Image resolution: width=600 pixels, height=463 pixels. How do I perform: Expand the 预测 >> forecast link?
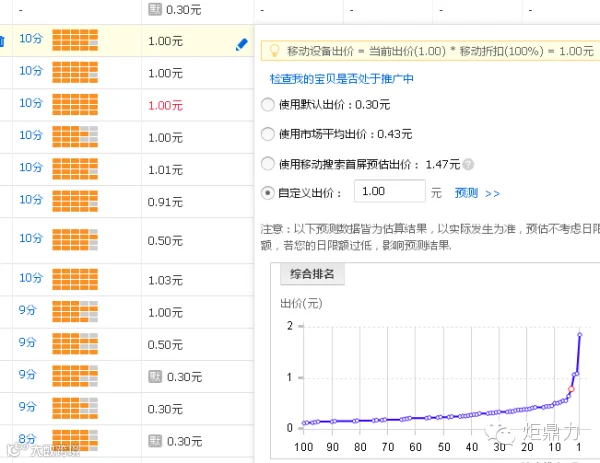pyautogui.click(x=477, y=193)
